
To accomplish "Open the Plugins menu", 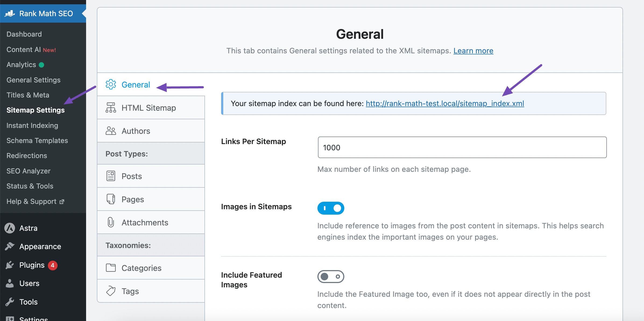I will coord(43,265).
